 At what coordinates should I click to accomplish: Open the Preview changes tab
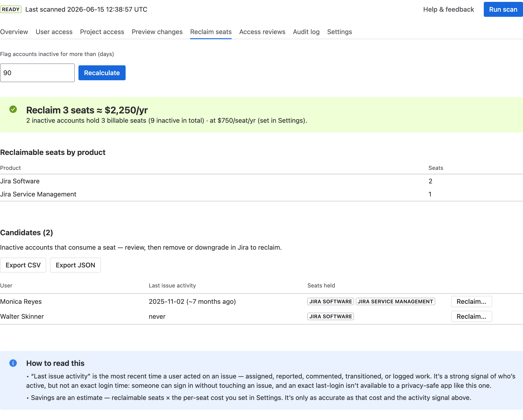pos(157,32)
